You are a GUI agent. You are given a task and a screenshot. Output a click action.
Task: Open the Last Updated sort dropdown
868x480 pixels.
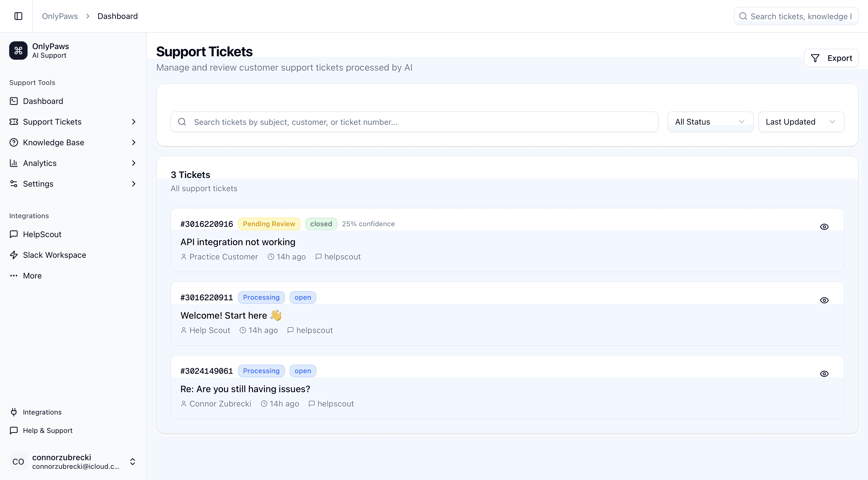coord(801,122)
